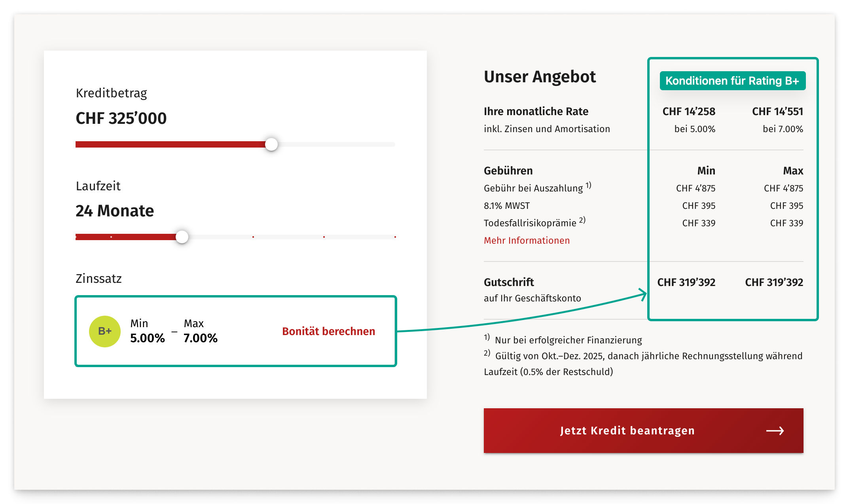Screen dimensions: 849x504
Task: Click the arrow icon on the apply button
Action: pos(775,431)
